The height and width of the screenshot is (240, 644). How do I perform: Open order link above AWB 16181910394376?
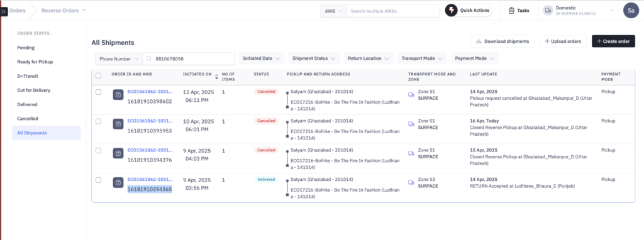[150, 150]
